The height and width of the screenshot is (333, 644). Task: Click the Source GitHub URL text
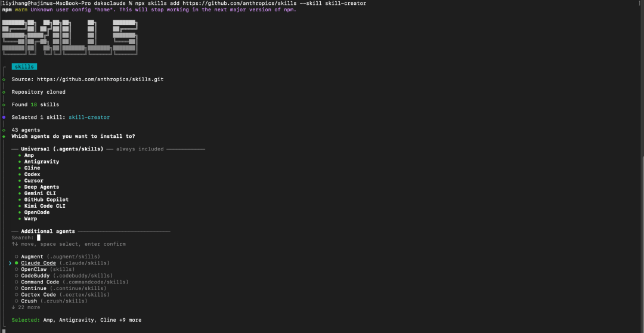coord(100,79)
